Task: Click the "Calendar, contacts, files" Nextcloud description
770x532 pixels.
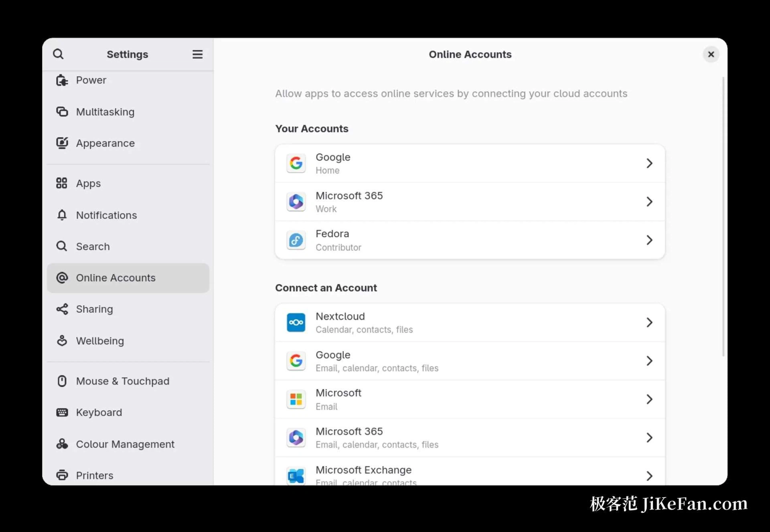Action: pos(364,330)
